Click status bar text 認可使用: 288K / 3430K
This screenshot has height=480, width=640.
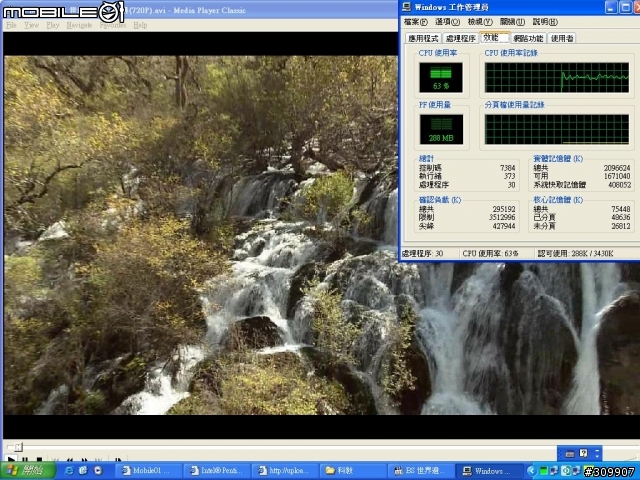(576, 253)
